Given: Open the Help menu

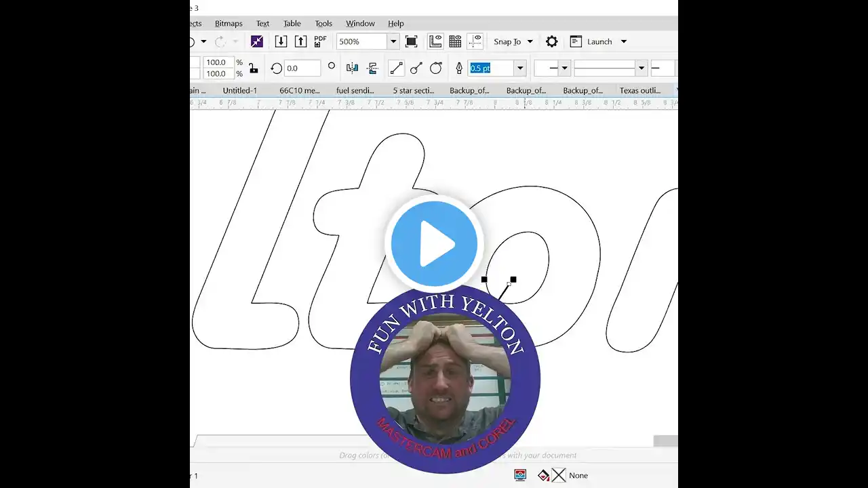Looking at the screenshot, I should 395,23.
